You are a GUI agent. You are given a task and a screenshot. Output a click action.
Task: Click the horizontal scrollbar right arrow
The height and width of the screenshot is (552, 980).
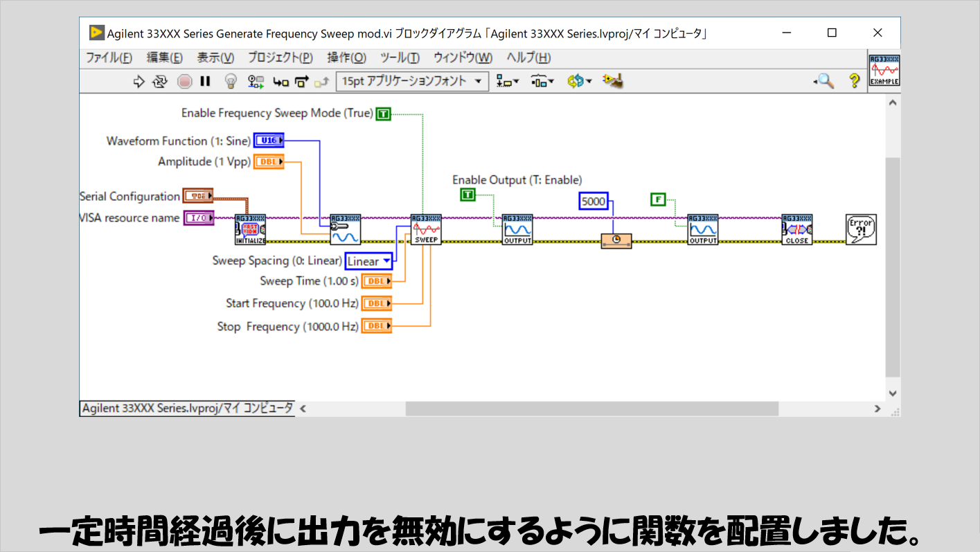pos(877,409)
